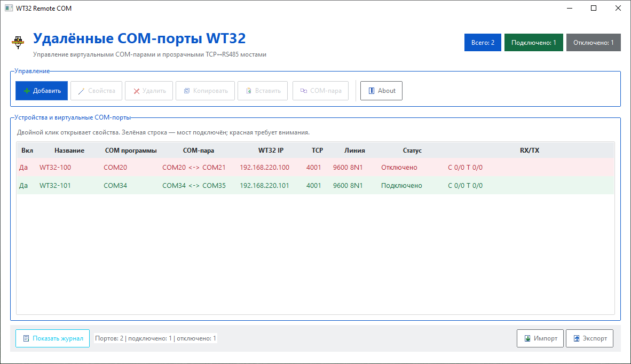Click the Показать журнал button text
The image size is (631, 364).
tap(58, 339)
